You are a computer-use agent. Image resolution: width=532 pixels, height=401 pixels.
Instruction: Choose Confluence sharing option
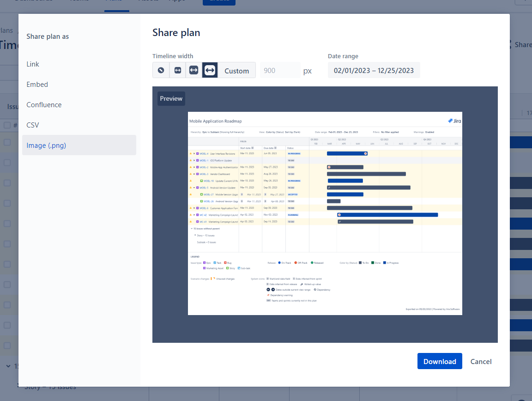point(44,104)
